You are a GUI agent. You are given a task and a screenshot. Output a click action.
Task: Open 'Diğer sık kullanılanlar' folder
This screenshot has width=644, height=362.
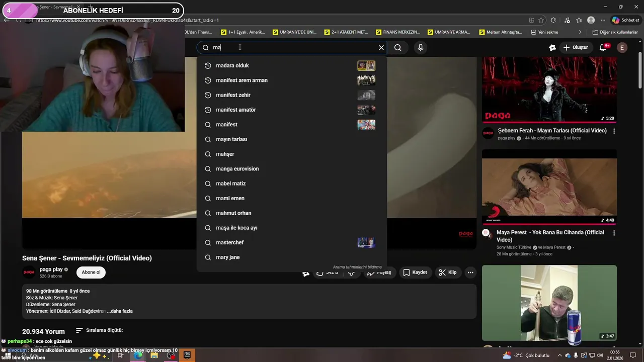[x=615, y=32]
